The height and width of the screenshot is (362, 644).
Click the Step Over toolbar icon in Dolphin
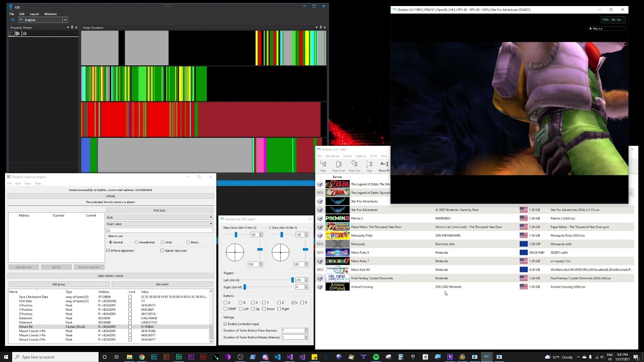pyautogui.click(x=339, y=166)
